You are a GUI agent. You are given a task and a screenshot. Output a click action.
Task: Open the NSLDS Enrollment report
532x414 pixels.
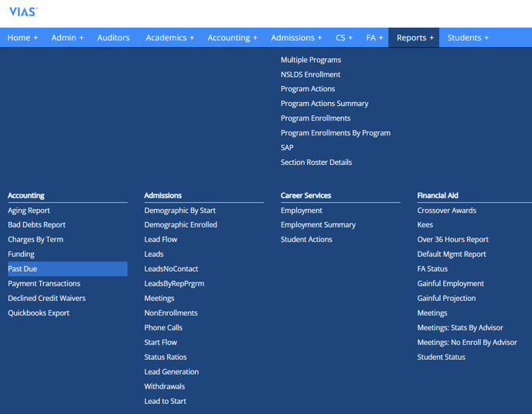click(x=310, y=74)
